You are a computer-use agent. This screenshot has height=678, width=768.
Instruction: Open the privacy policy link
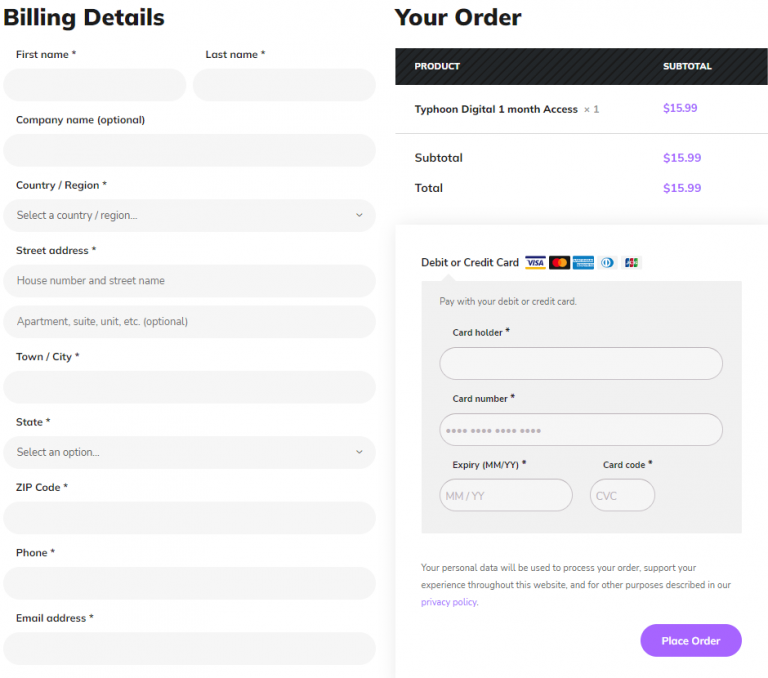click(449, 602)
